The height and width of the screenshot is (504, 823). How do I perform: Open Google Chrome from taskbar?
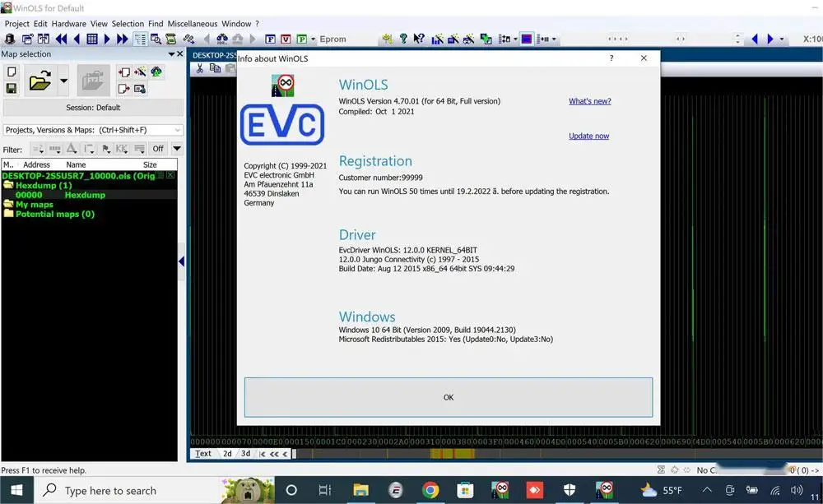coord(430,490)
